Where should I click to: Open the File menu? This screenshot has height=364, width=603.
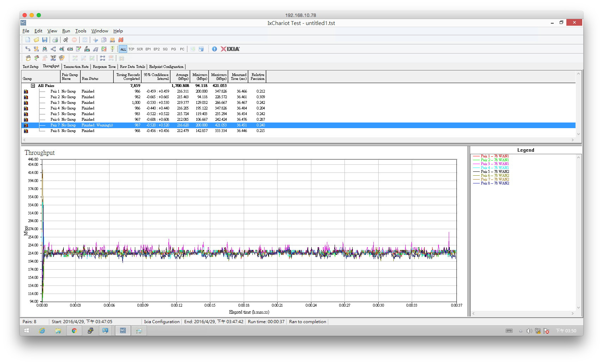26,31
